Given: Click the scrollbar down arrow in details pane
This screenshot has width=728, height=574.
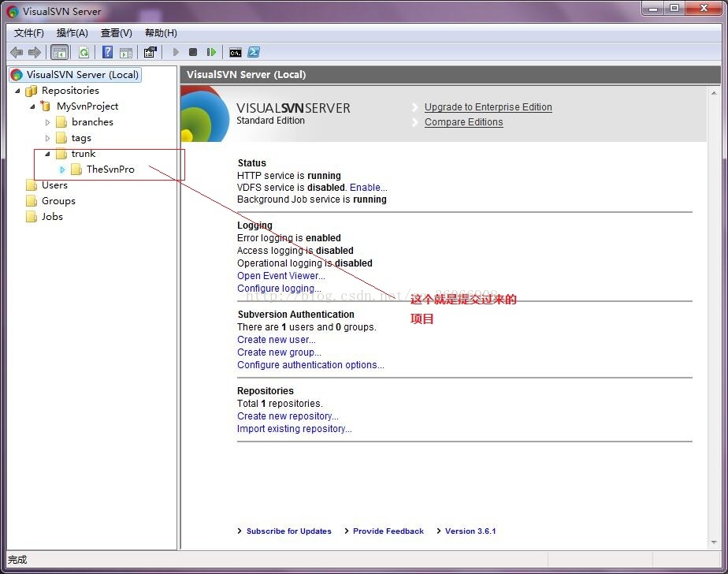Looking at the screenshot, I should [x=714, y=542].
